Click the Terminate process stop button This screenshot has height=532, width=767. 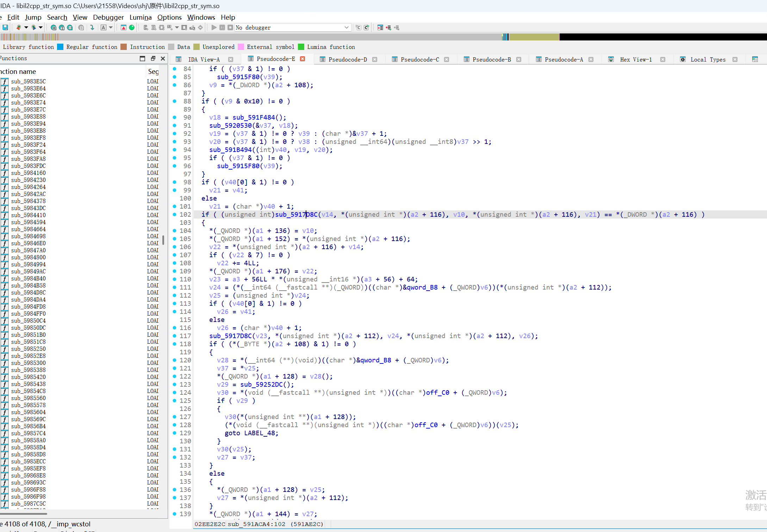[230, 27]
